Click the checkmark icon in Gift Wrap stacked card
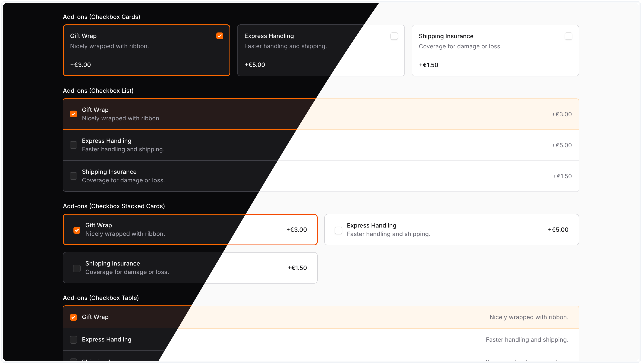Image resolution: width=642 pixels, height=364 pixels. (x=77, y=230)
